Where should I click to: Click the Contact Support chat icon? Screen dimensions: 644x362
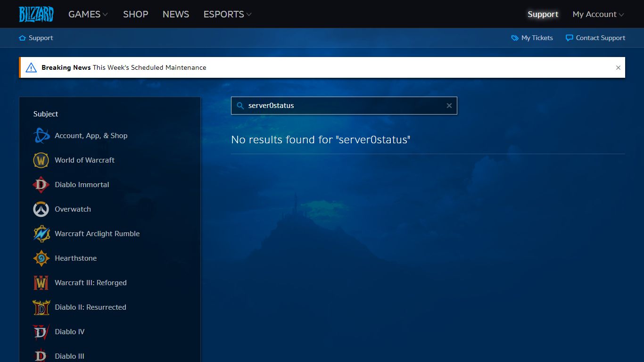click(570, 38)
